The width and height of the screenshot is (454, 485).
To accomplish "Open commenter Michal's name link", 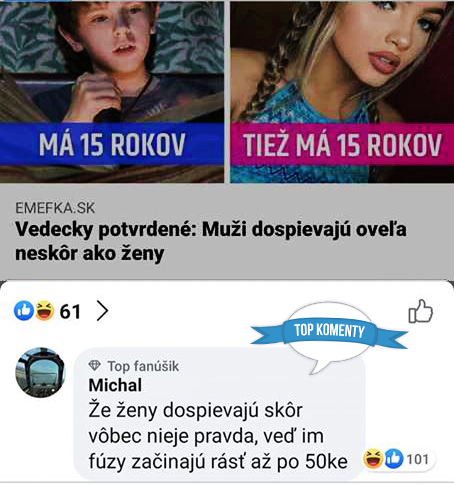I will pyautogui.click(x=115, y=385).
